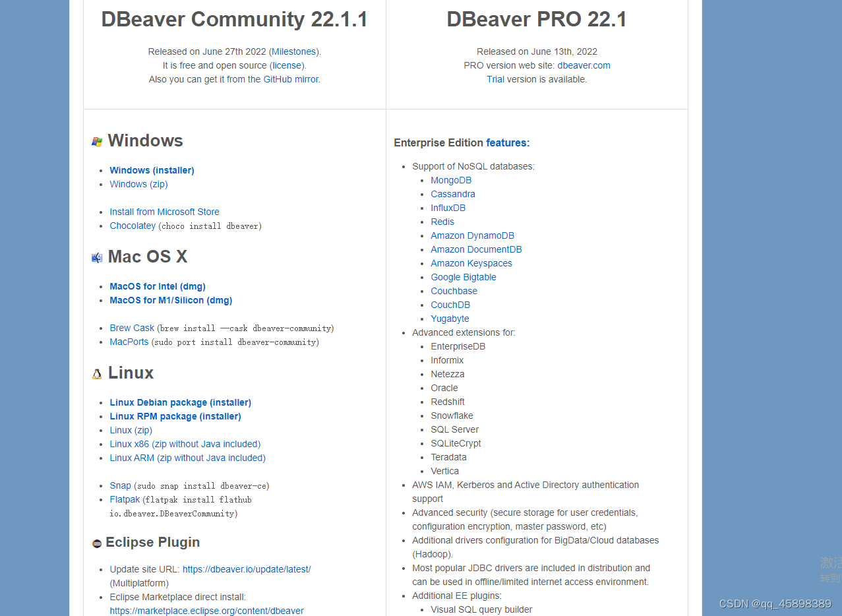The height and width of the screenshot is (616, 842).
Task: Open the Trial version link
Action: (x=495, y=79)
